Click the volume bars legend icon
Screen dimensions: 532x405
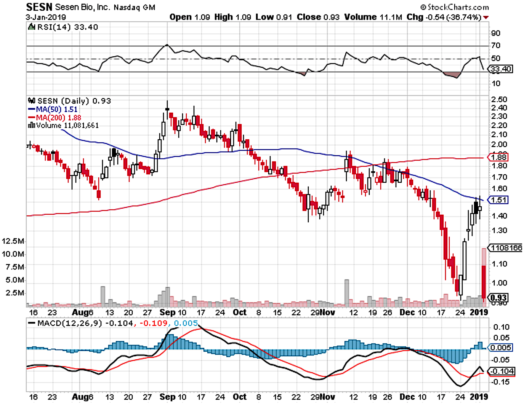[32, 125]
